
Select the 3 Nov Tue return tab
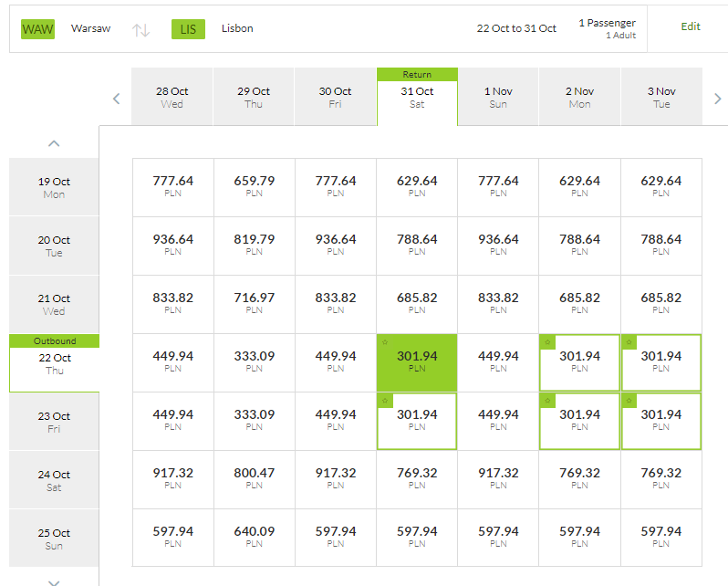661,97
